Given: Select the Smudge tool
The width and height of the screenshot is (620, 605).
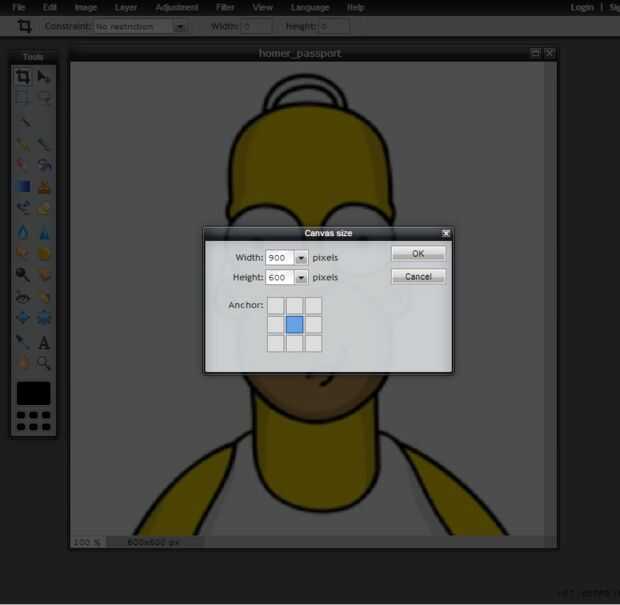Looking at the screenshot, I should click(23, 253).
